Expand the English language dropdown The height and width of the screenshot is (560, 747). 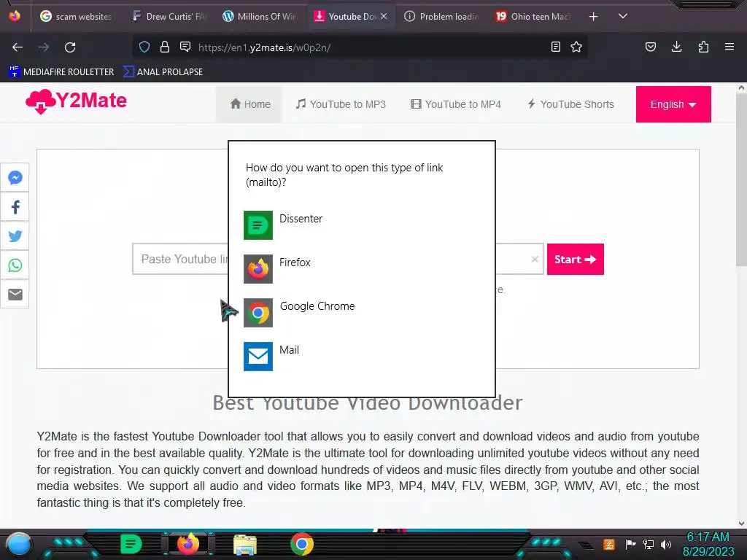click(673, 104)
